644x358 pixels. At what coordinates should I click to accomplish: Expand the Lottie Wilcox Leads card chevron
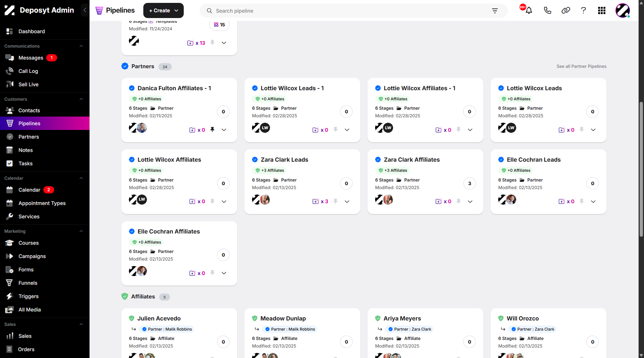(593, 130)
